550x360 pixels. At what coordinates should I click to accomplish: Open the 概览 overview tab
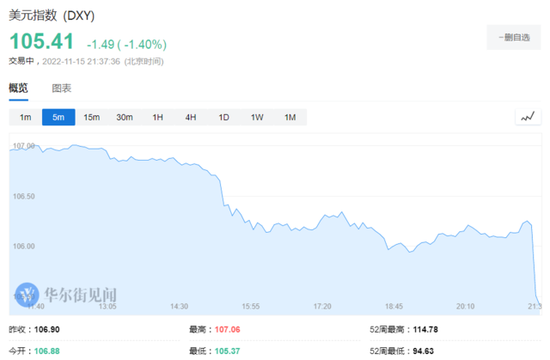tap(18, 88)
